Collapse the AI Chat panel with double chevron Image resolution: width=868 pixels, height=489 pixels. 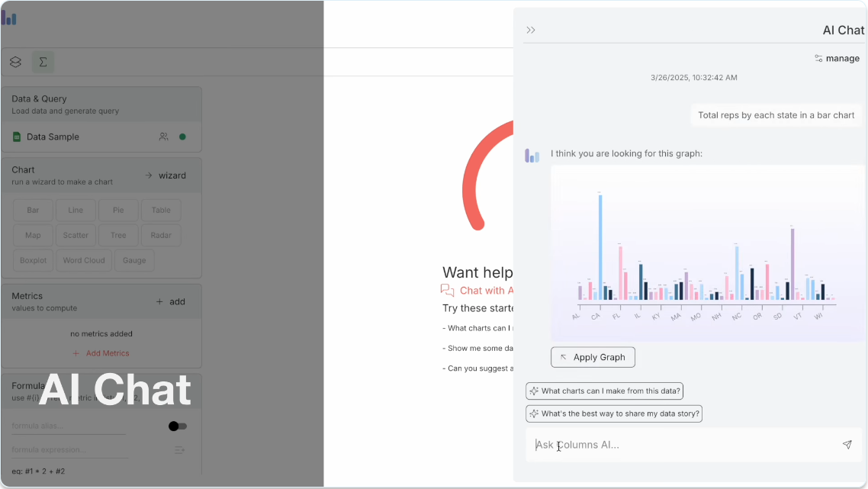click(x=531, y=30)
